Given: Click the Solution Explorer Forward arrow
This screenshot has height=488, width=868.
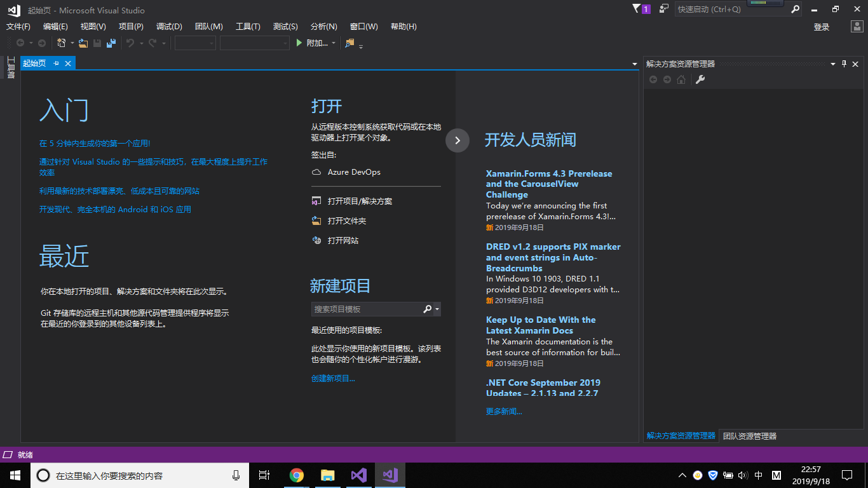Looking at the screenshot, I should coord(667,79).
